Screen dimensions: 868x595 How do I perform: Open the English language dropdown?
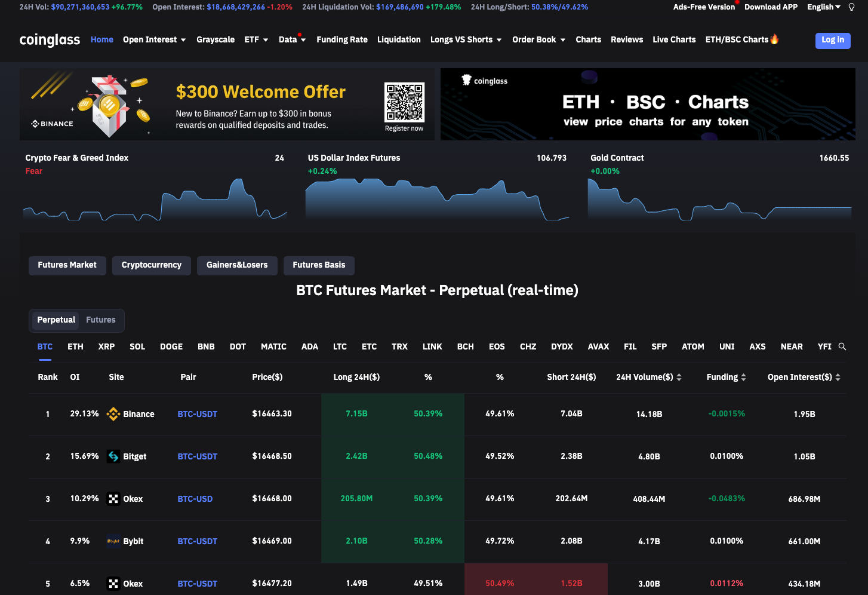pyautogui.click(x=823, y=7)
